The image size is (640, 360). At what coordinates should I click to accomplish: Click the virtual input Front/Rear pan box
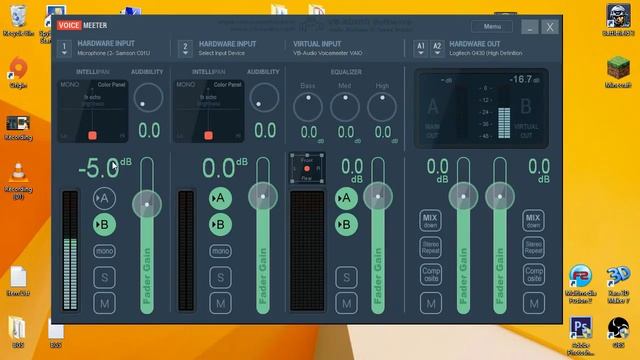(x=307, y=168)
